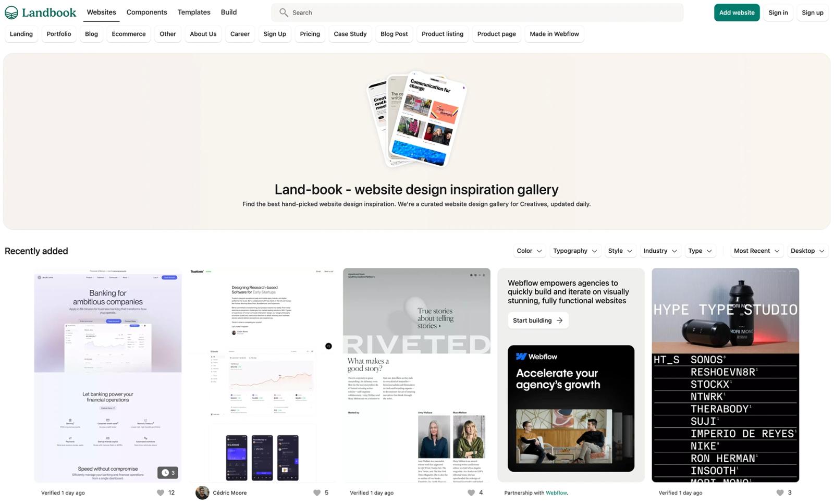
Task: Choose the Other category chip
Action: [x=168, y=34]
